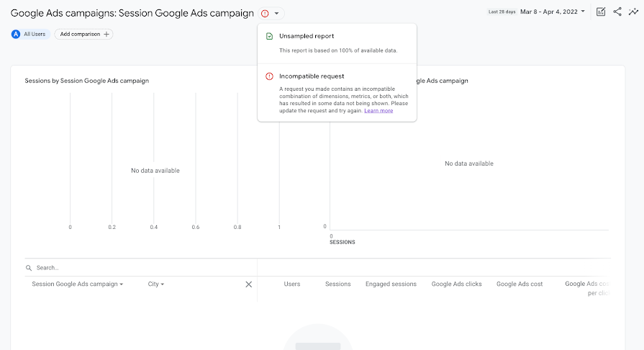Click the Add comparison button
Image resolution: width=644 pixels, height=350 pixels.
pos(83,34)
